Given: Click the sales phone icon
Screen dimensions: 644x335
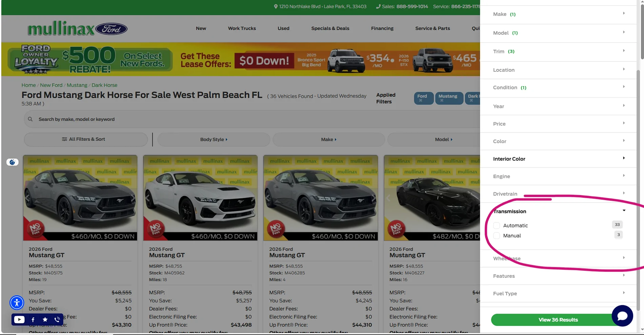Looking at the screenshot, I should tap(378, 6).
